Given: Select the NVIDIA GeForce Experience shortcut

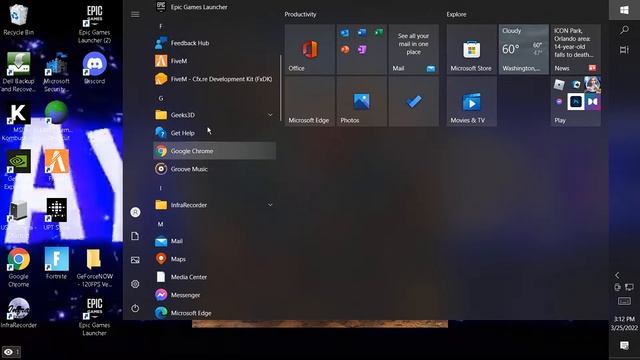Looking at the screenshot, I should pyautogui.click(x=18, y=169).
